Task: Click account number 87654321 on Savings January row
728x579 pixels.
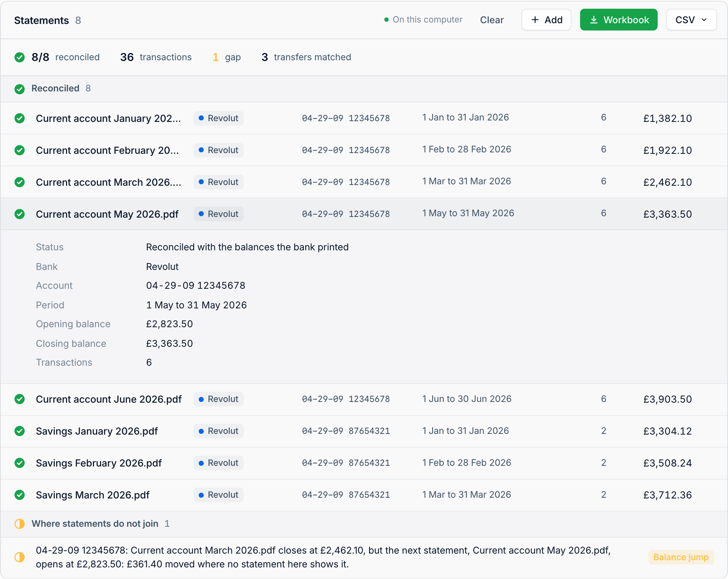Action: (369, 431)
